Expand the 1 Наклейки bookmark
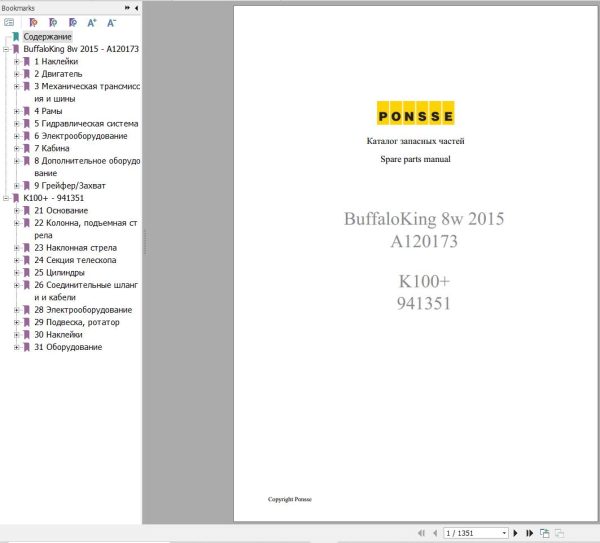 point(16,62)
